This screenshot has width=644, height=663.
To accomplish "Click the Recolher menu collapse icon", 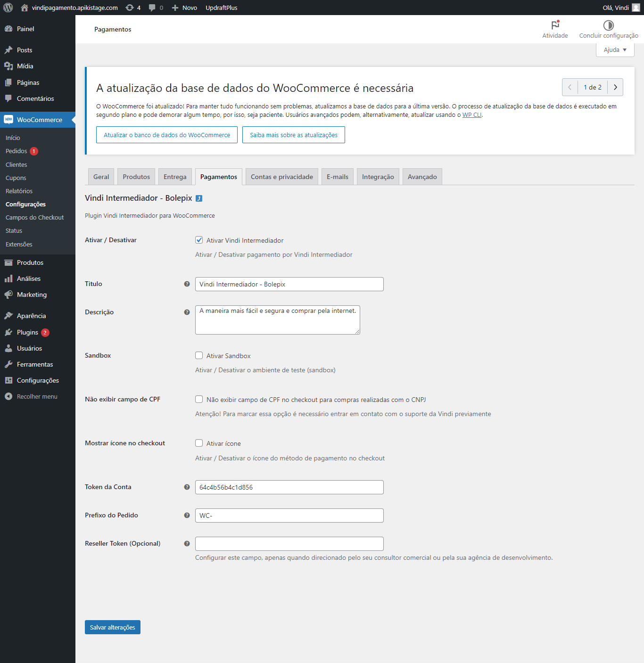I will (x=8, y=396).
